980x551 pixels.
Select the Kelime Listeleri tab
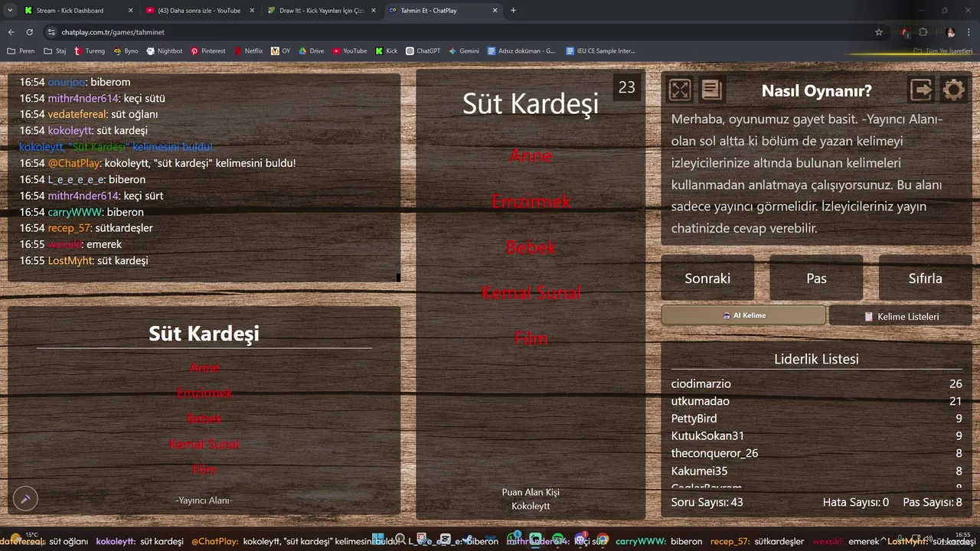click(x=900, y=316)
